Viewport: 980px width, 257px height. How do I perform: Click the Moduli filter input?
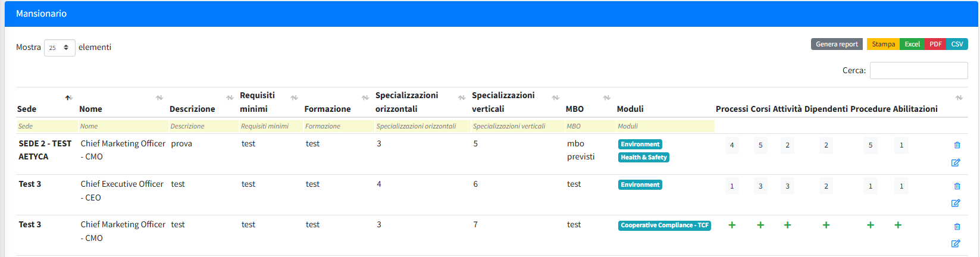[x=665, y=126]
